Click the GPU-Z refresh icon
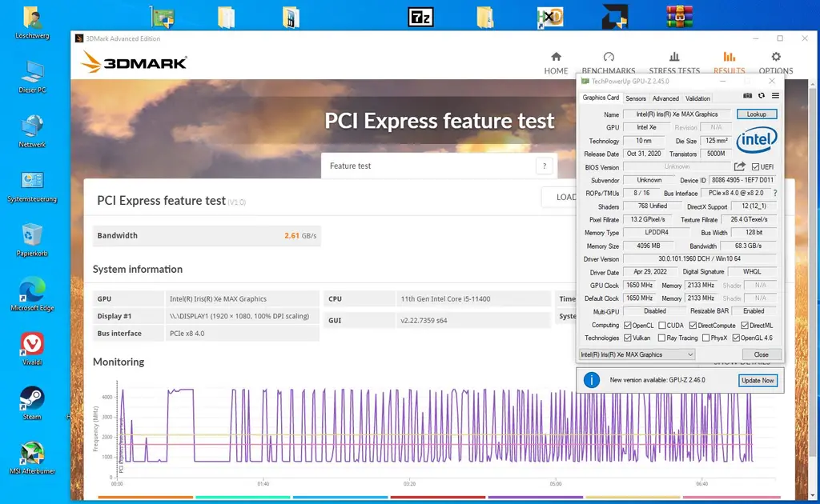The image size is (820, 504). point(762,96)
